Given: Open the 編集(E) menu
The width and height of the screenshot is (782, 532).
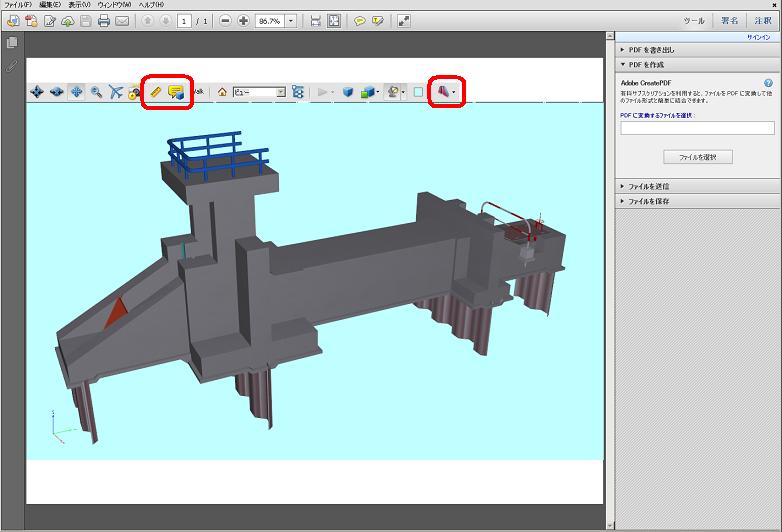Looking at the screenshot, I should (x=50, y=4).
